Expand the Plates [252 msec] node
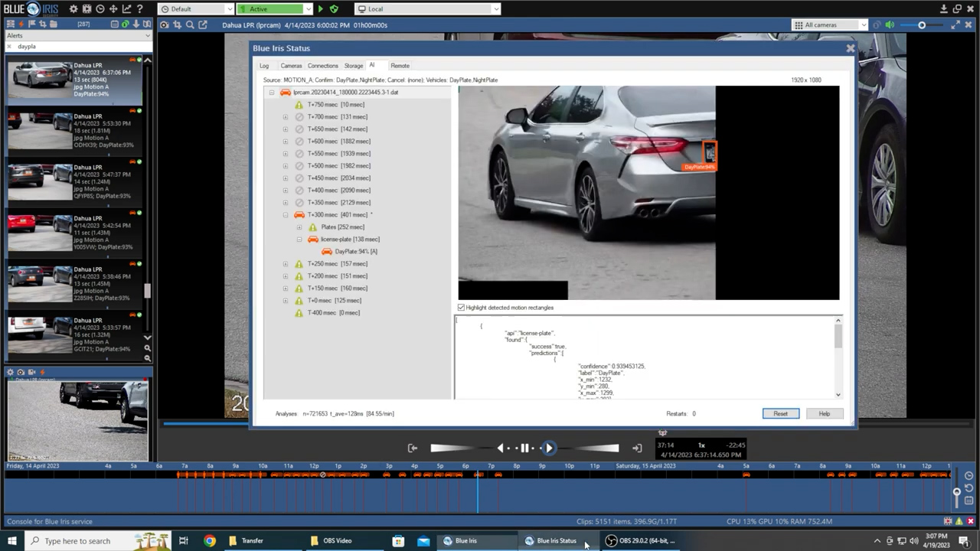The image size is (980, 551). click(x=299, y=227)
